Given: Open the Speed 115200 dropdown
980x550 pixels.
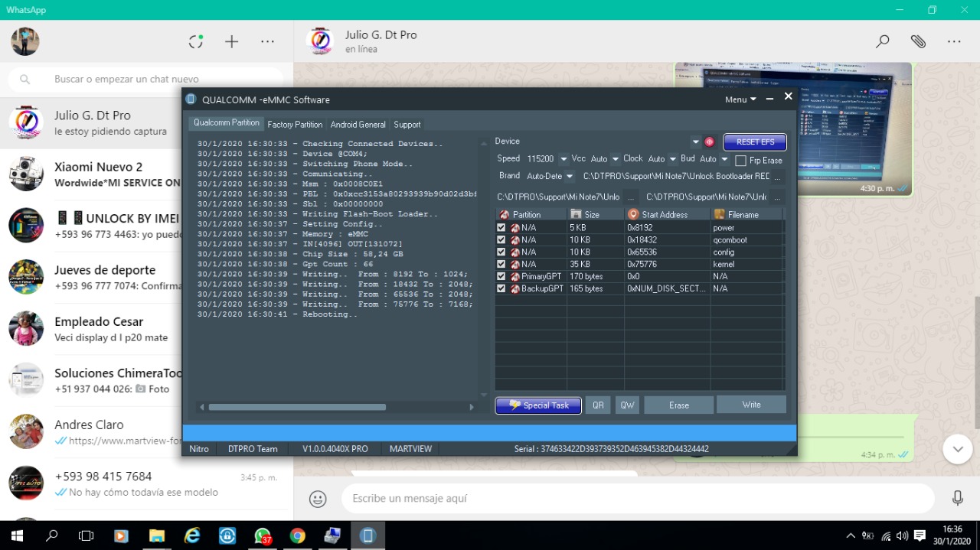Looking at the screenshot, I should point(563,159).
